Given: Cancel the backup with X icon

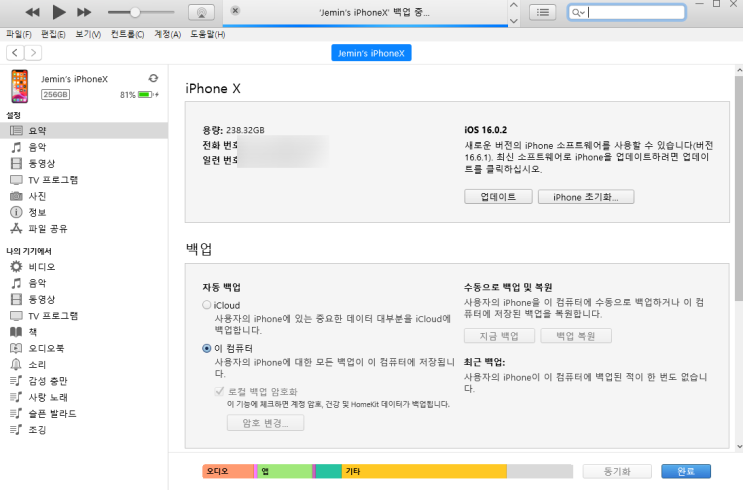Looking at the screenshot, I should point(235,10).
